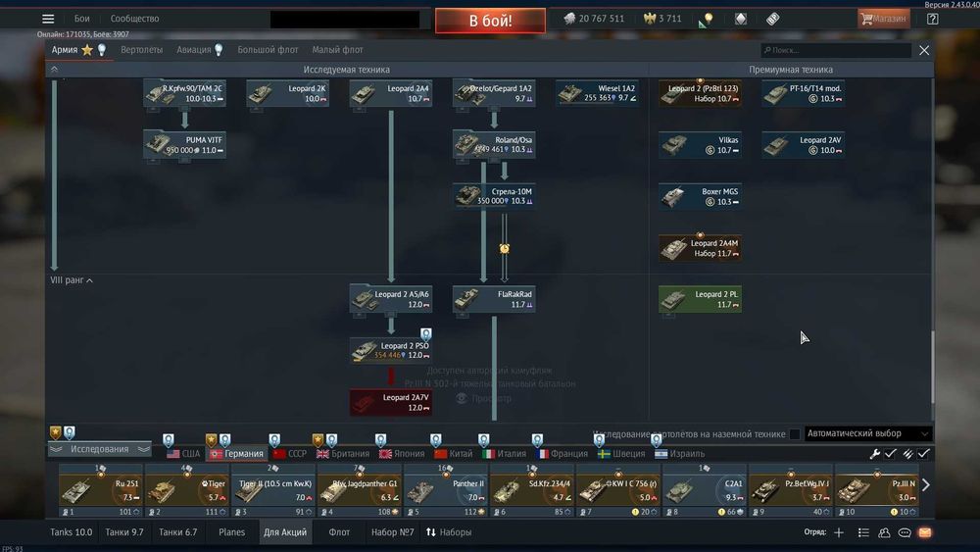The width and height of the screenshot is (980, 552).
Task: Open the main hamburger menu
Action: click(48, 19)
